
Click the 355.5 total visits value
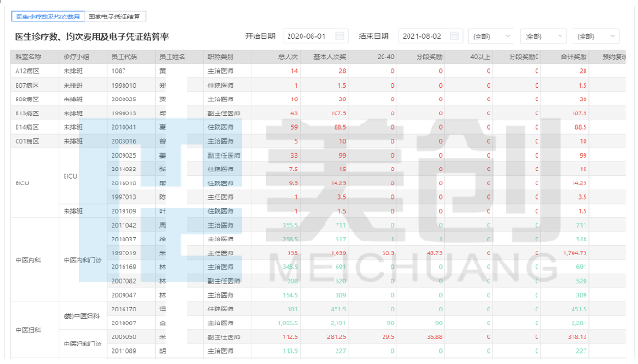point(290,225)
